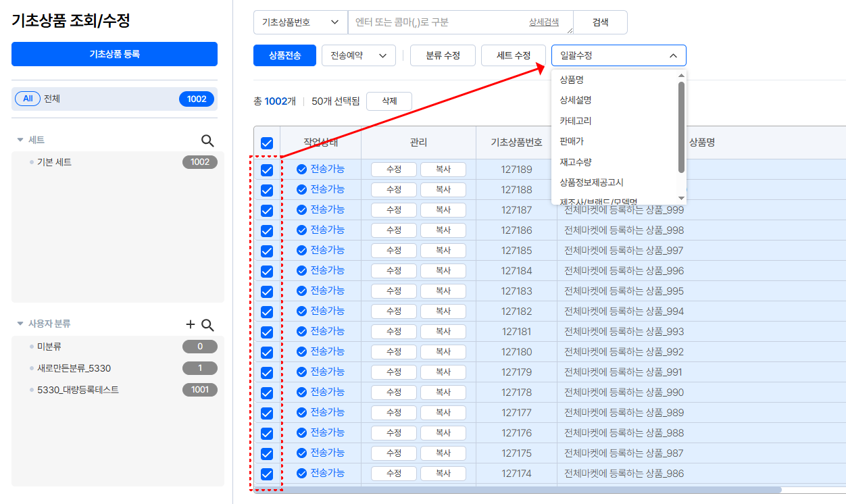Screen dimensions: 846x504
Task: Click the scroll-down arrow in the 일괄수정 list
Action: [681, 198]
